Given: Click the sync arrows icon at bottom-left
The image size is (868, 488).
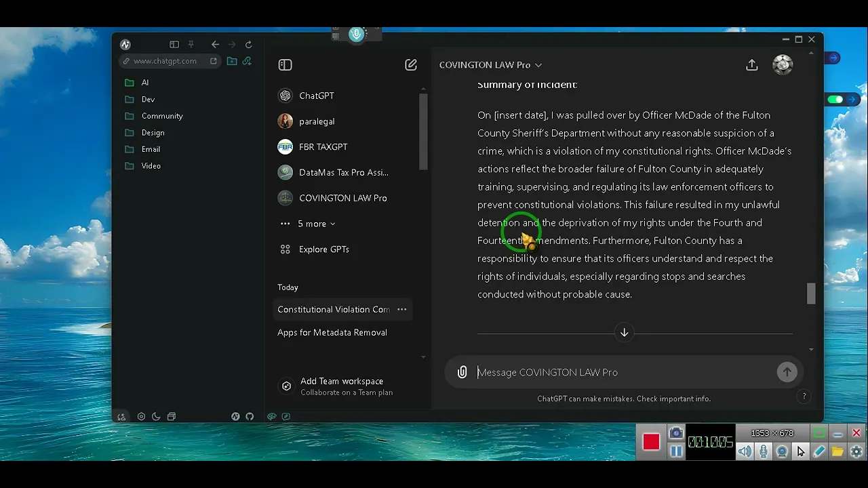Looking at the screenshot, I should point(121,417).
